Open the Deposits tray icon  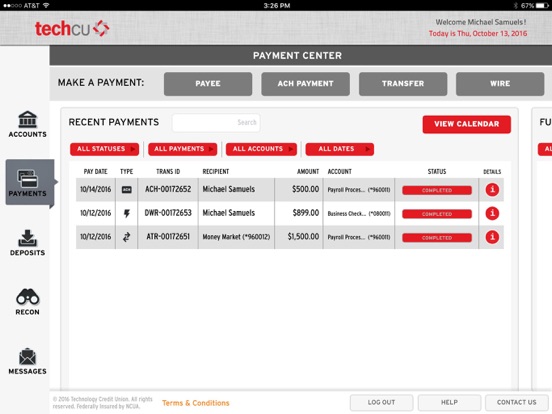coord(27,238)
